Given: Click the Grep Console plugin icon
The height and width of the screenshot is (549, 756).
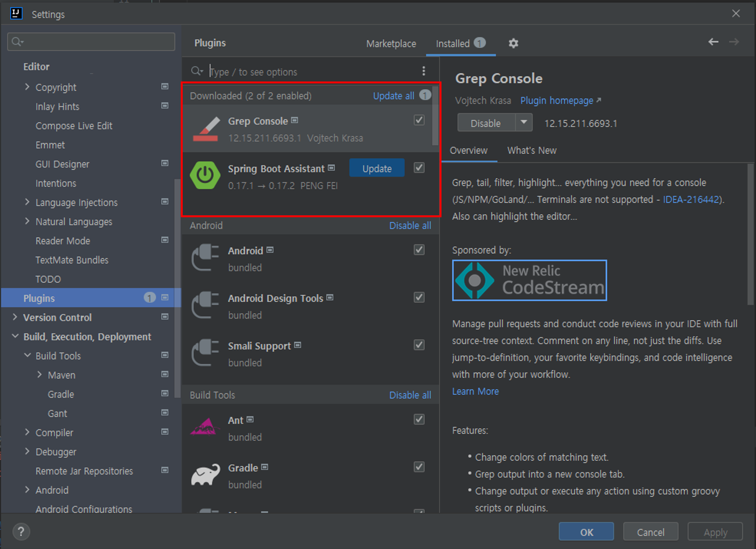Looking at the screenshot, I should [205, 129].
